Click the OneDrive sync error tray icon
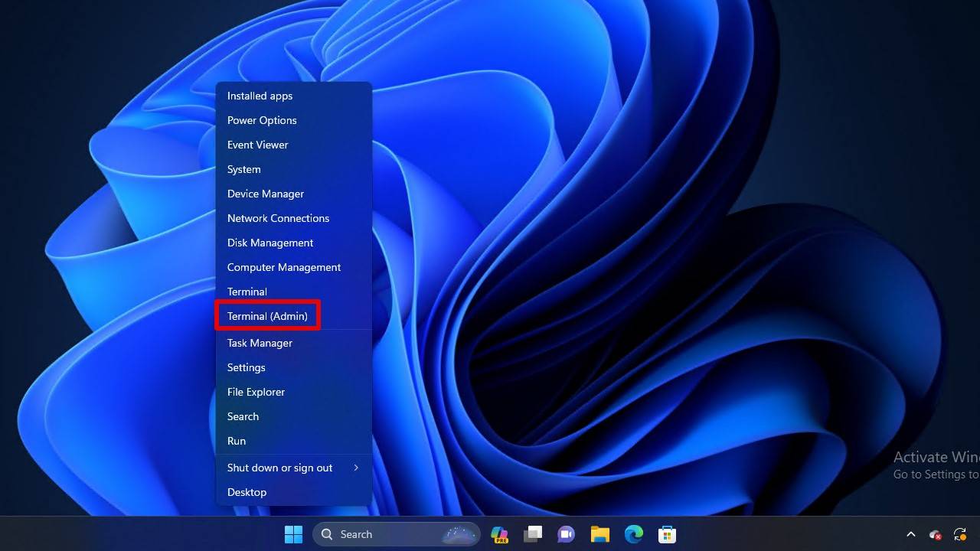980x551 pixels. 935,534
